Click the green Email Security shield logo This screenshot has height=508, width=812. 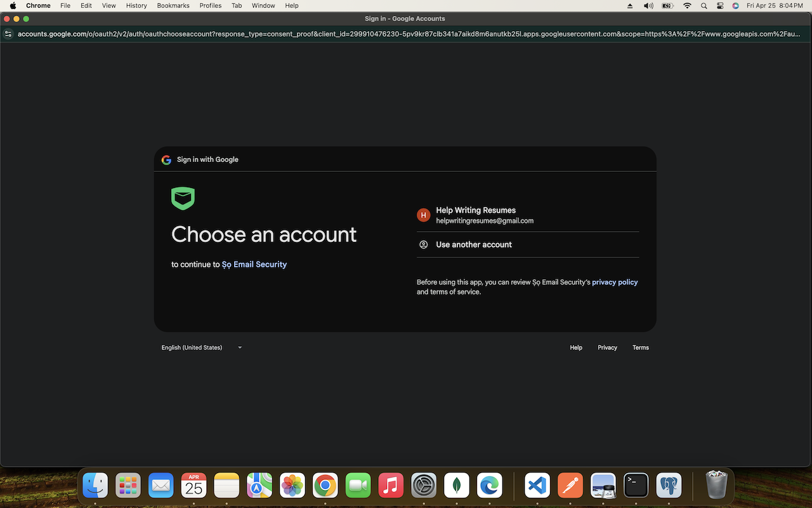[183, 198]
